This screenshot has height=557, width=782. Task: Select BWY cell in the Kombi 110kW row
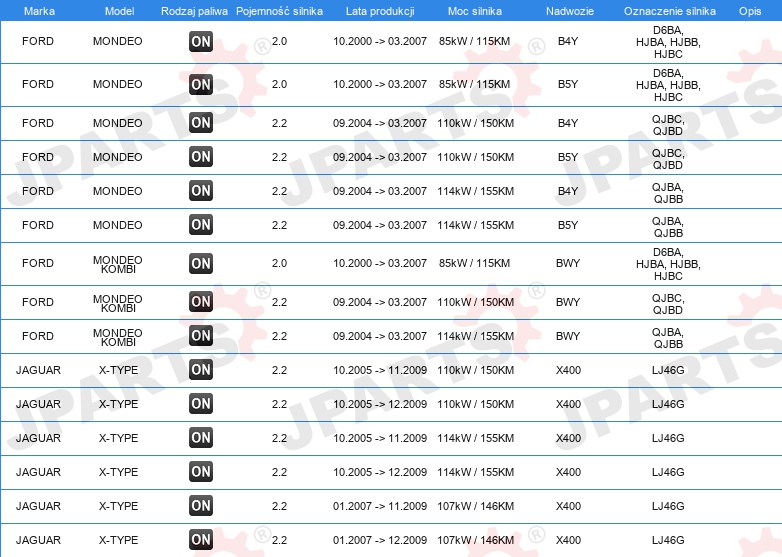click(568, 302)
